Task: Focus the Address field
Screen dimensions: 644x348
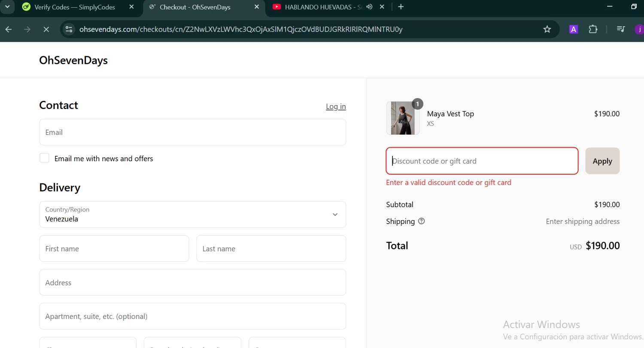Action: click(192, 282)
